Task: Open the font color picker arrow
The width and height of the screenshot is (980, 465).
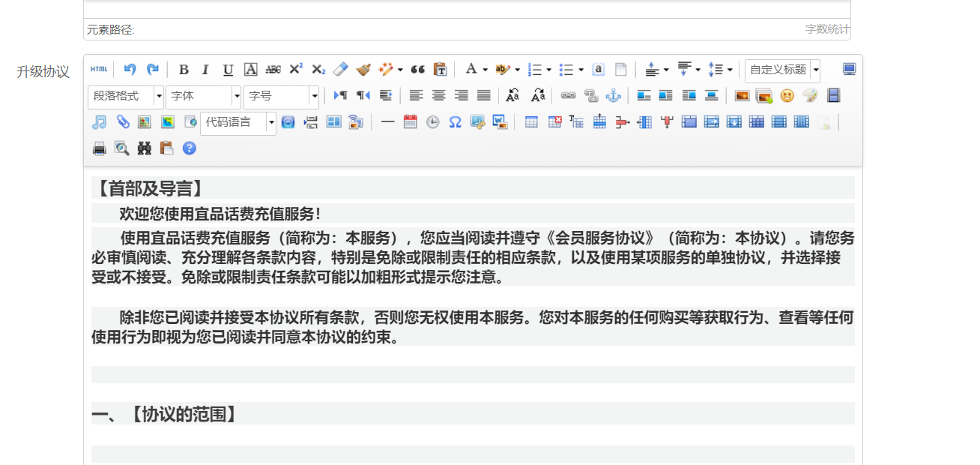Action: (485, 70)
